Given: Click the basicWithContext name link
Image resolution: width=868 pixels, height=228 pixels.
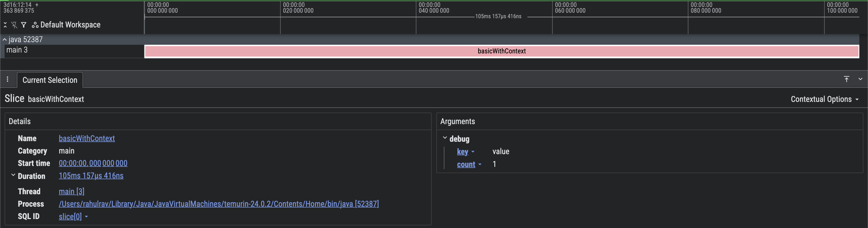Looking at the screenshot, I should tap(87, 139).
